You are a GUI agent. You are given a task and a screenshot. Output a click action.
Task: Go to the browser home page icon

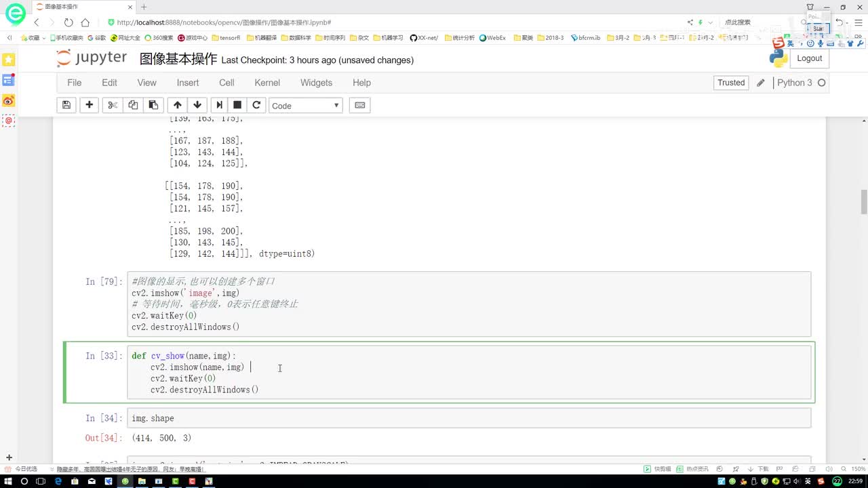(85, 22)
